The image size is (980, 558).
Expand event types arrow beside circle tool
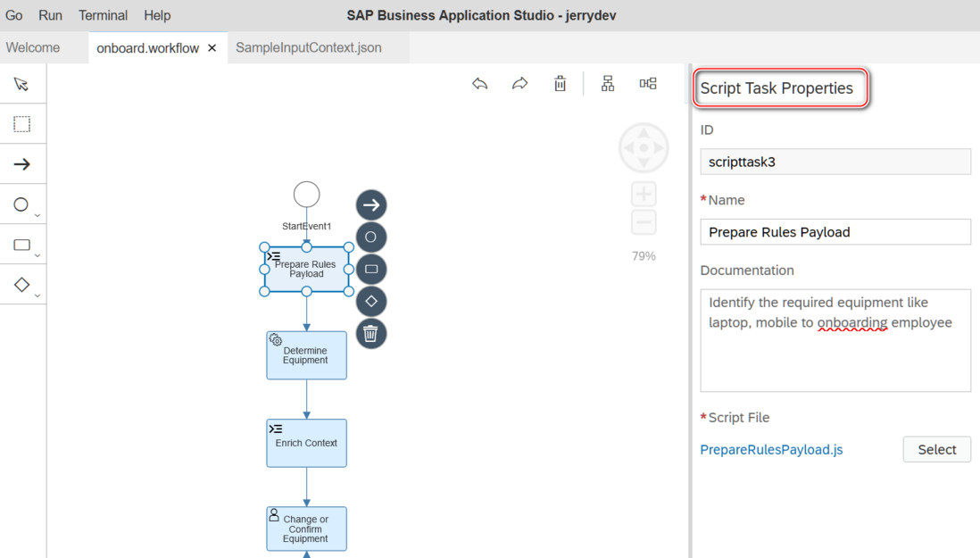(x=37, y=215)
